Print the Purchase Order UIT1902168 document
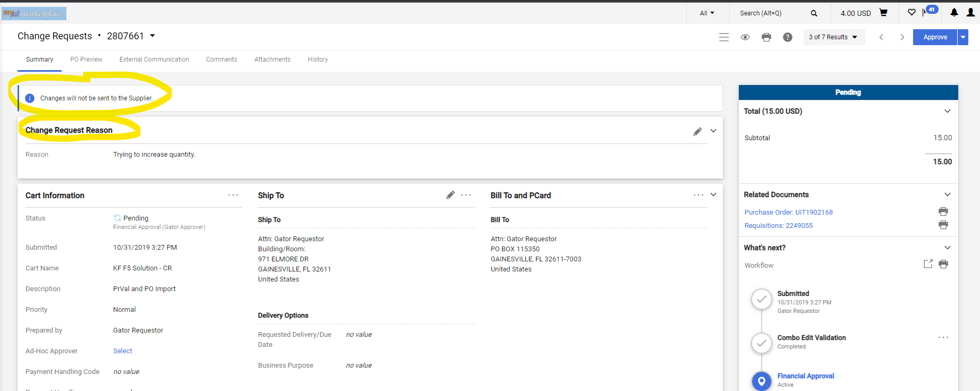Viewport: 980px width, 391px height. click(943, 211)
